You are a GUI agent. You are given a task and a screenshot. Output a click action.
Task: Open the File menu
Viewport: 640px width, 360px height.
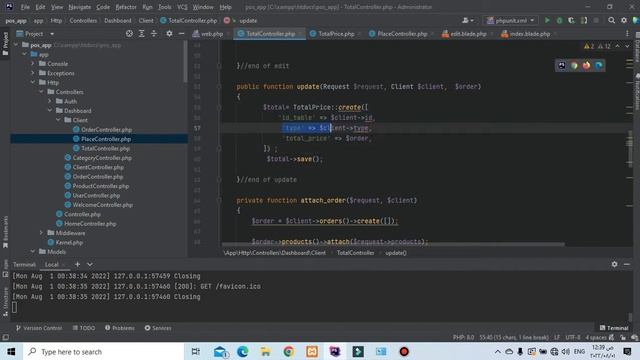[25, 7]
